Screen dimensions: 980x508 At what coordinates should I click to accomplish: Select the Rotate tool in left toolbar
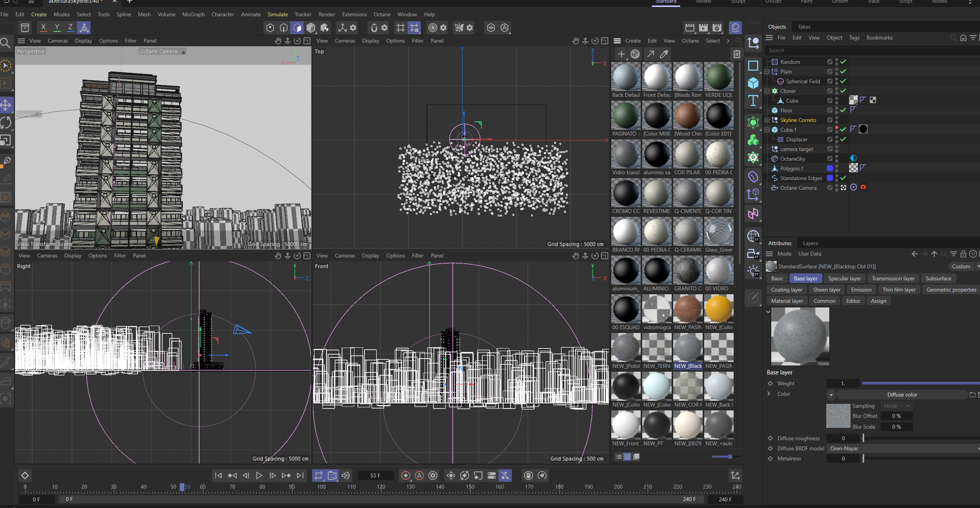(x=6, y=122)
